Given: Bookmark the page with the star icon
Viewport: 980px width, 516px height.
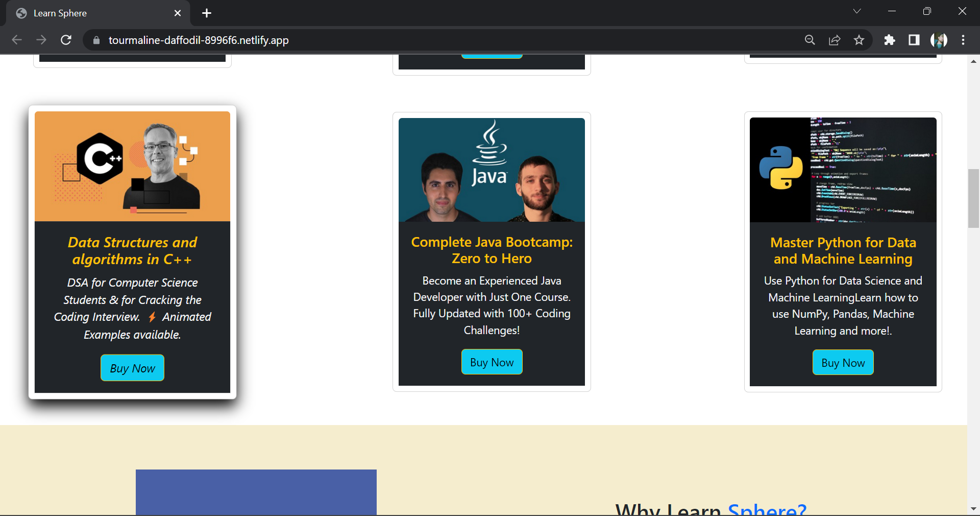Looking at the screenshot, I should coord(859,40).
